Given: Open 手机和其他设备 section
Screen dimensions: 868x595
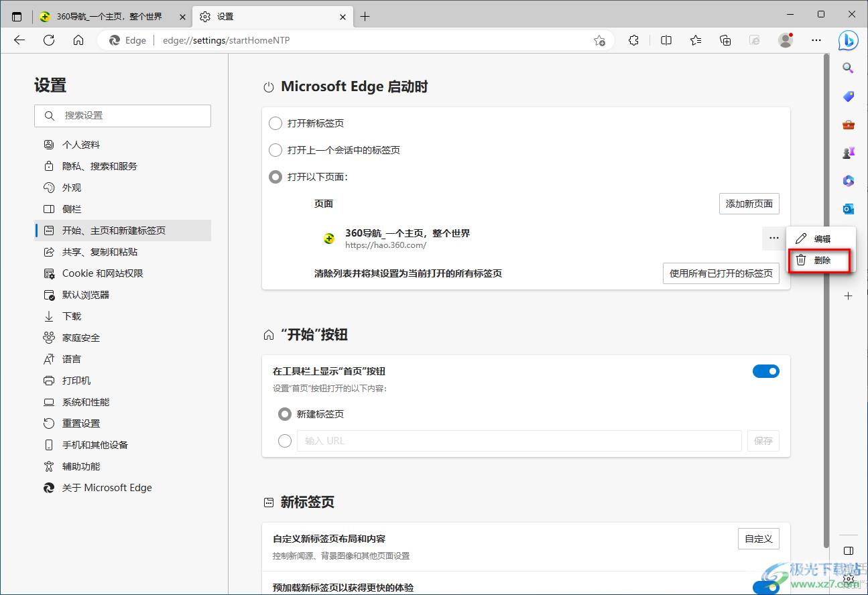Looking at the screenshot, I should click(123, 445).
